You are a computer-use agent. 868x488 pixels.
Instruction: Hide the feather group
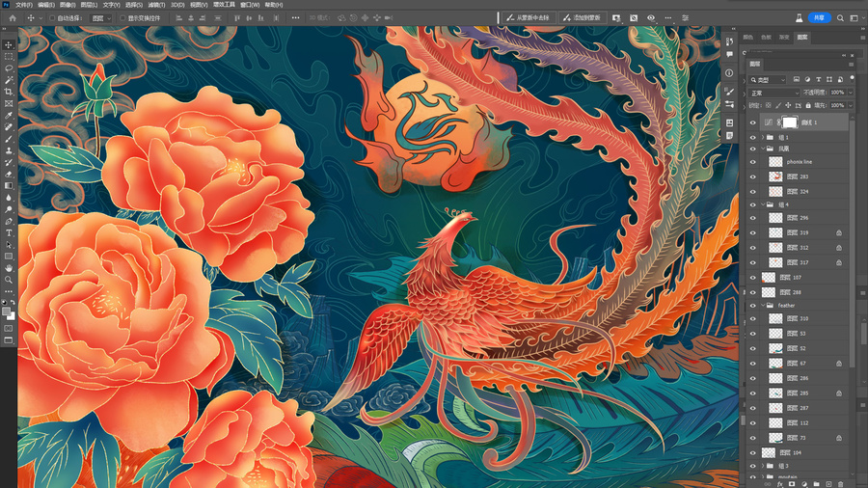pyautogui.click(x=753, y=306)
